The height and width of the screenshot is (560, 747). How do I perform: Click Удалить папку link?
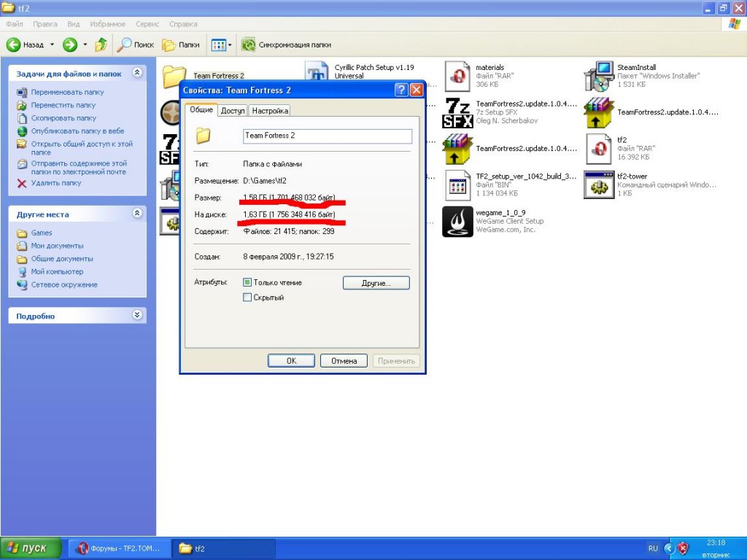pyautogui.click(x=55, y=183)
